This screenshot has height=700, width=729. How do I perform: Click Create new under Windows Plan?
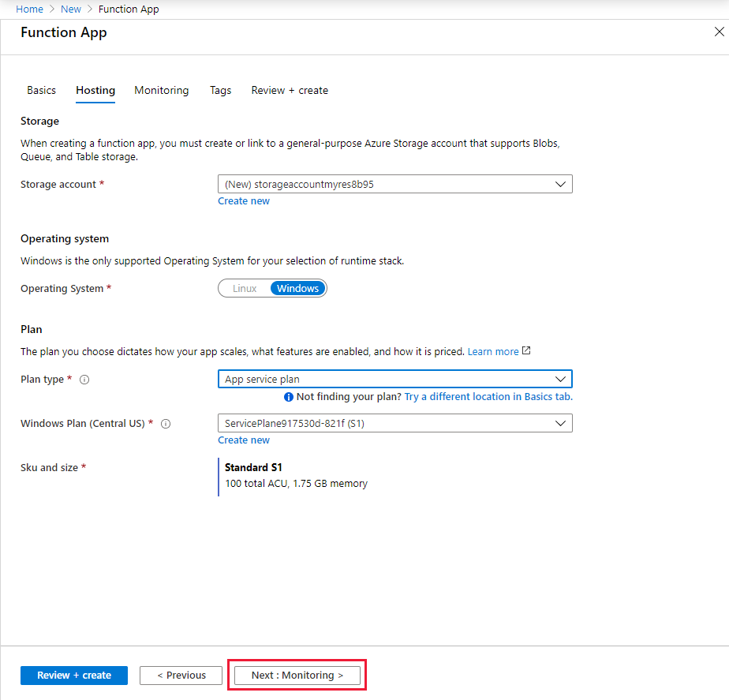(x=244, y=440)
